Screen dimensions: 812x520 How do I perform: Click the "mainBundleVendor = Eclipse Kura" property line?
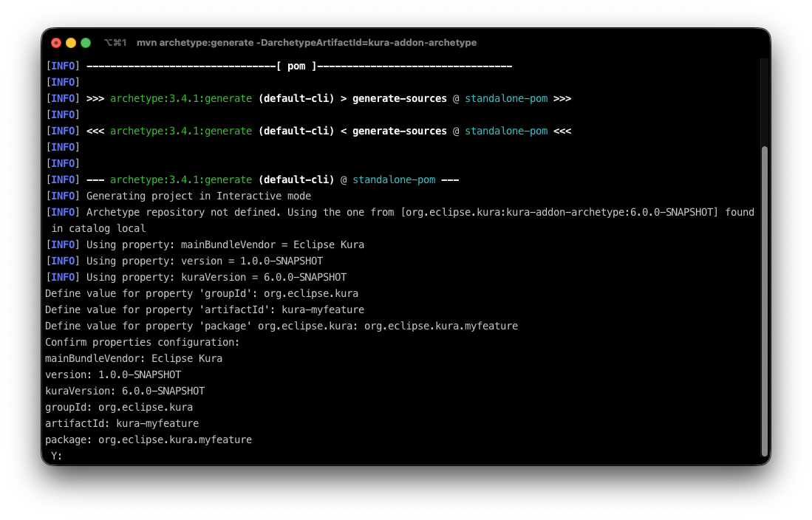click(x=225, y=244)
